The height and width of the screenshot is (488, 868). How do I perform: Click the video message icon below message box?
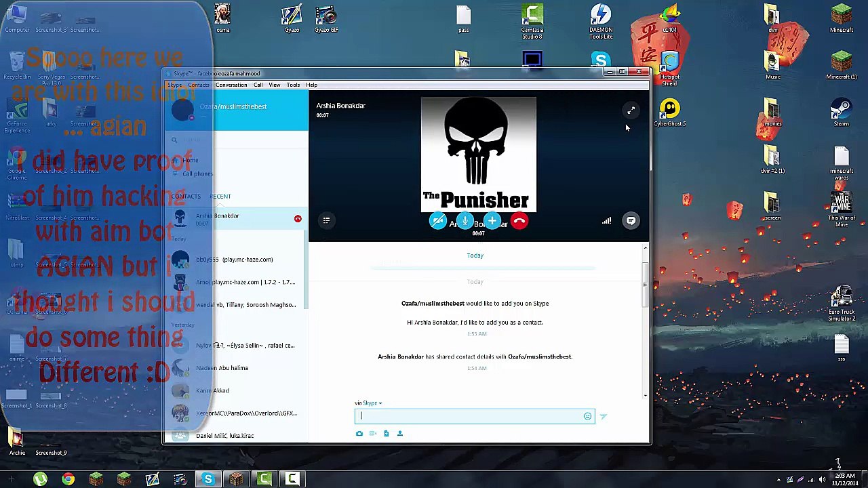373,434
